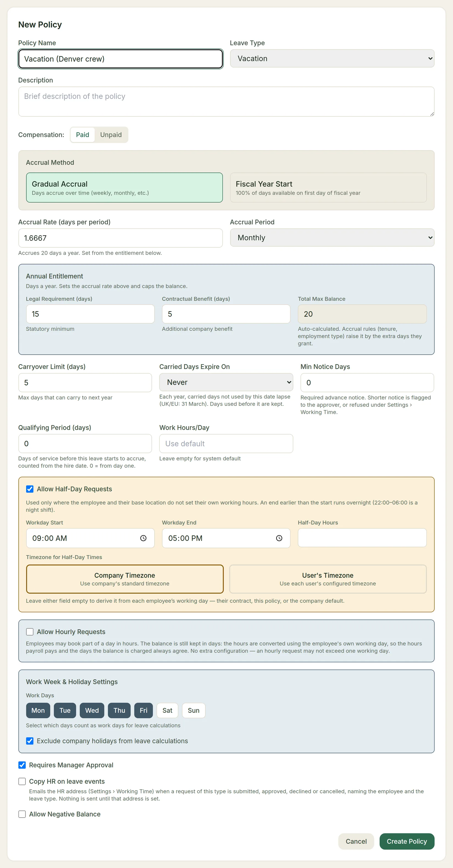Edit the Min Notice Days field
The image size is (453, 868).
click(367, 383)
